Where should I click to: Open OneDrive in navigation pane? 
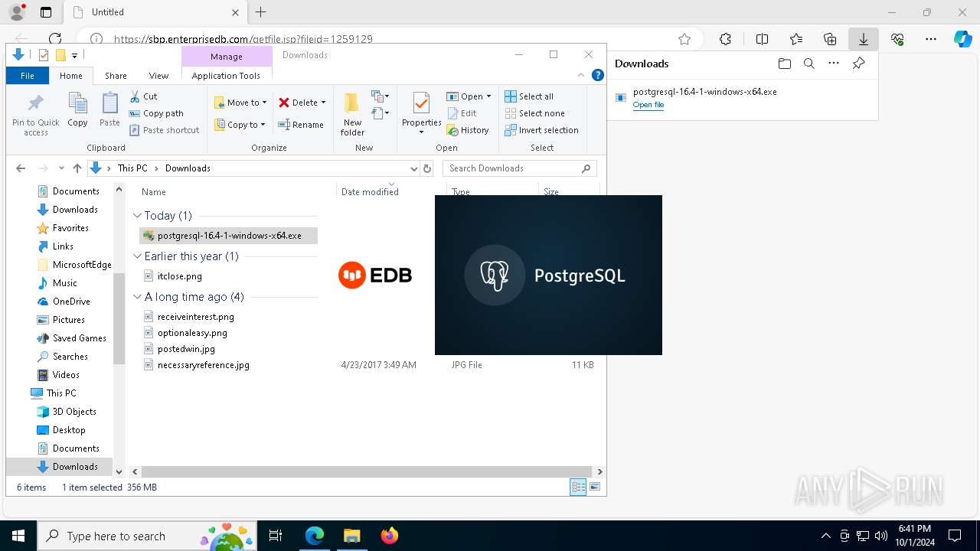click(x=70, y=302)
